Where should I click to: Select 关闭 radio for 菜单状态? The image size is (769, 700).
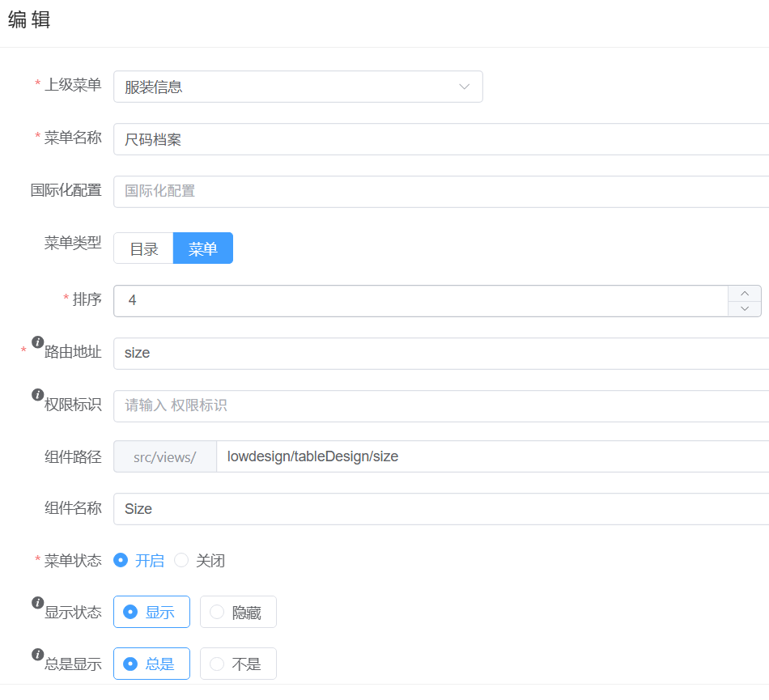tap(182, 560)
